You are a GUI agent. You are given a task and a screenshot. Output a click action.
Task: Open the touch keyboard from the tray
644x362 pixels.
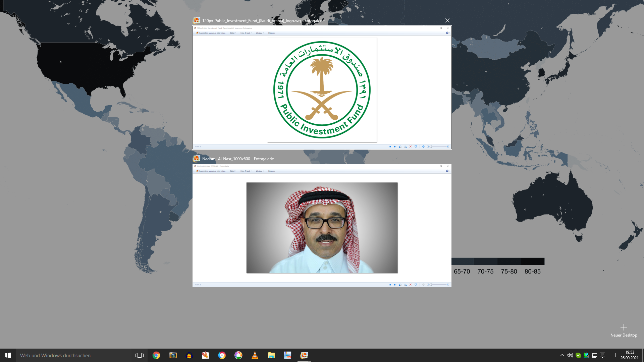(611, 355)
